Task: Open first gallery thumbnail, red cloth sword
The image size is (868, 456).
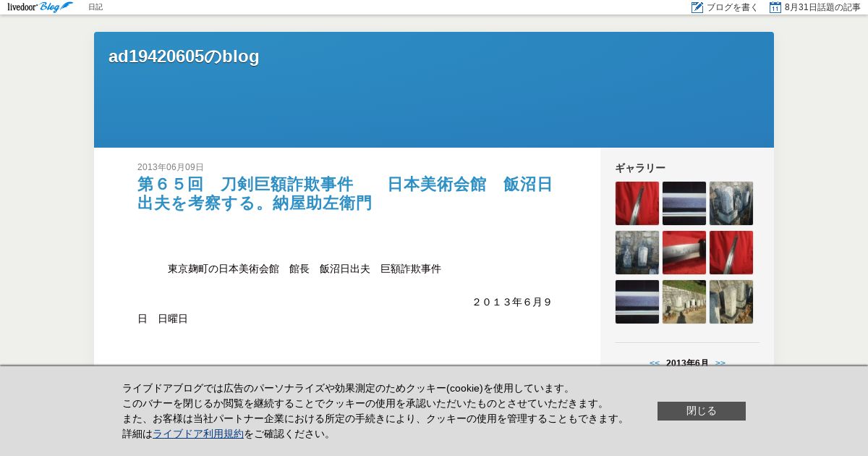Action: pos(637,203)
